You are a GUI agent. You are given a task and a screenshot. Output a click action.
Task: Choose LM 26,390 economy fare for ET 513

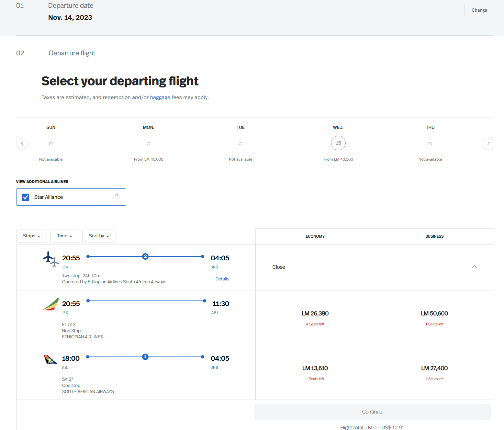[315, 314]
